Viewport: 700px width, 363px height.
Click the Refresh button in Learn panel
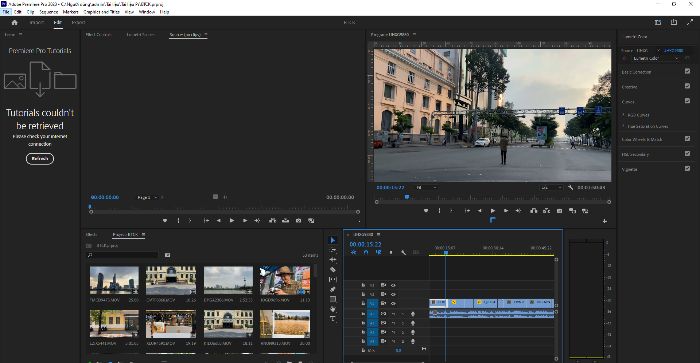pyautogui.click(x=40, y=159)
